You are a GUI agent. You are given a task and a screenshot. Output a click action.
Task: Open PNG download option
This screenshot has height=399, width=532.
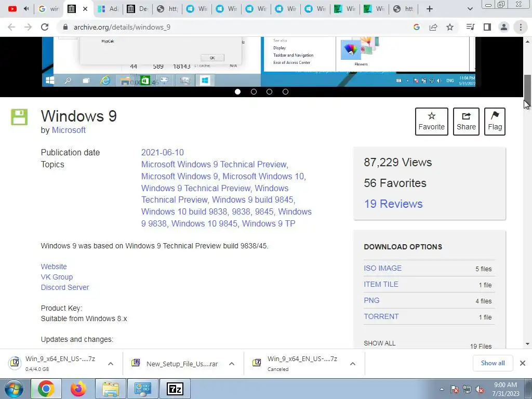371,300
